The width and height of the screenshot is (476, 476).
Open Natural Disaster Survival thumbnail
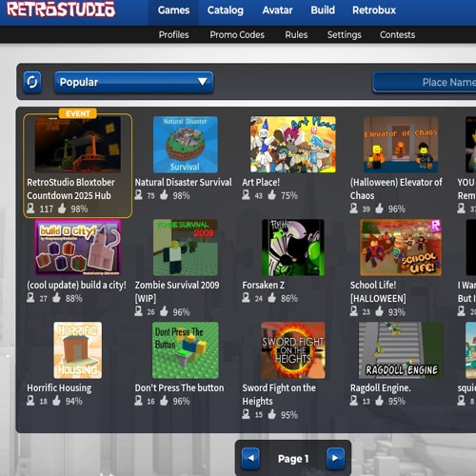(x=186, y=145)
